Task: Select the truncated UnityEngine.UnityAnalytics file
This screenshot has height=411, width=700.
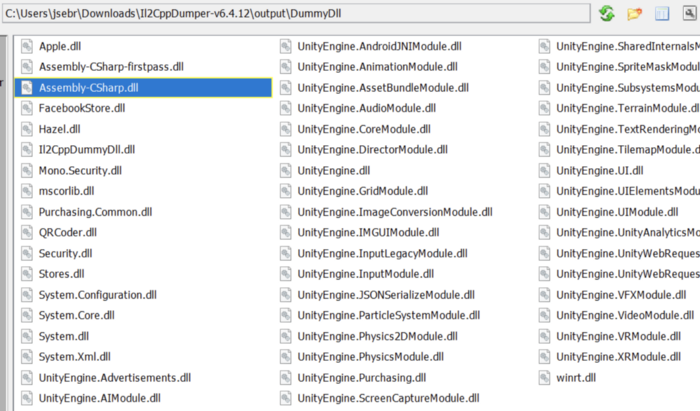Action: tap(628, 232)
